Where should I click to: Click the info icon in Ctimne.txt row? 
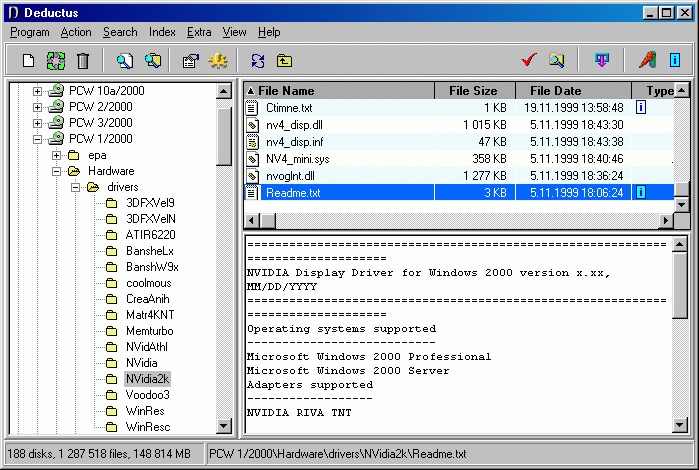(x=641, y=107)
